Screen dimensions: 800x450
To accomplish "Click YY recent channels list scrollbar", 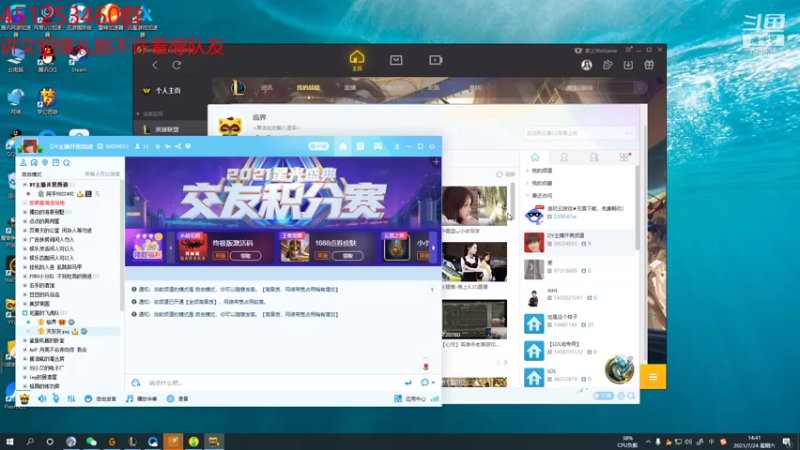I will pos(637,208).
